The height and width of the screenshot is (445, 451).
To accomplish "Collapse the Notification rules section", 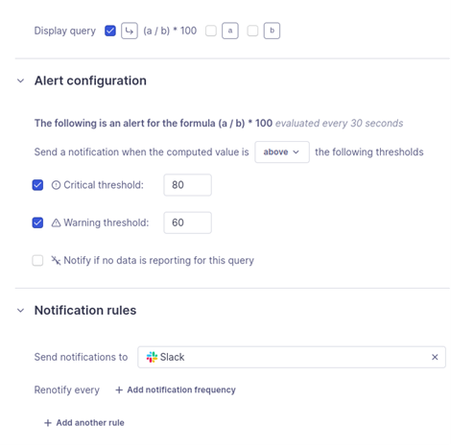I will [x=21, y=310].
